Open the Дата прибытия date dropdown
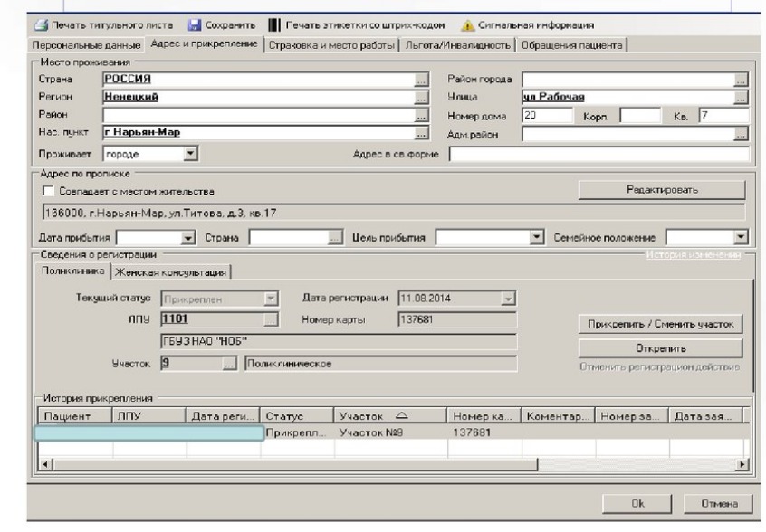The width and height of the screenshot is (766, 532). [x=188, y=238]
